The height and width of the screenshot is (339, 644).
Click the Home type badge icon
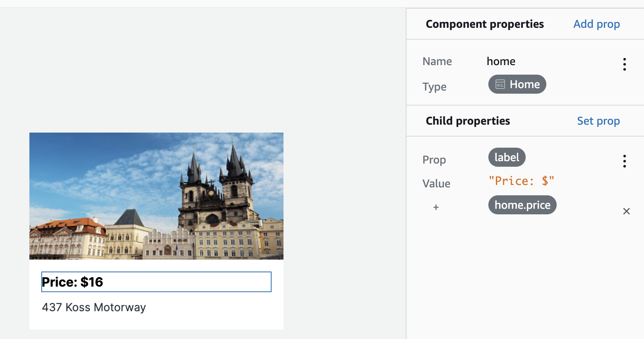[x=500, y=84]
